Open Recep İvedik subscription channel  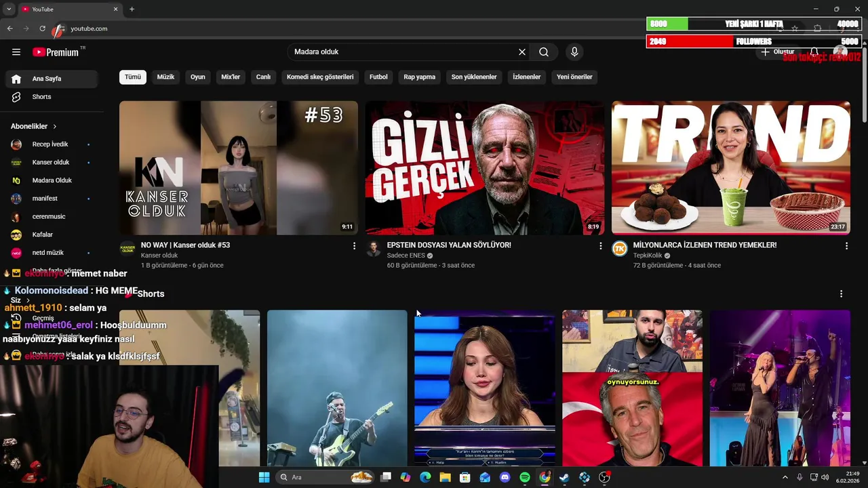(x=52, y=144)
